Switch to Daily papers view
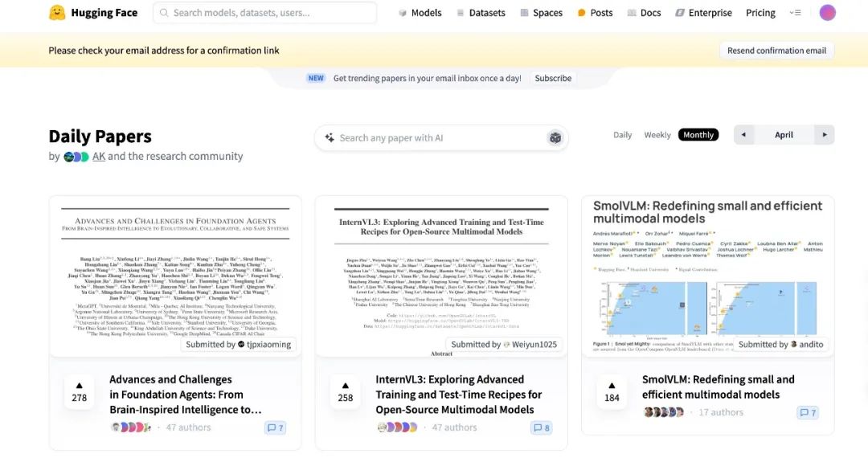This screenshot has height=458, width=868. tap(622, 135)
